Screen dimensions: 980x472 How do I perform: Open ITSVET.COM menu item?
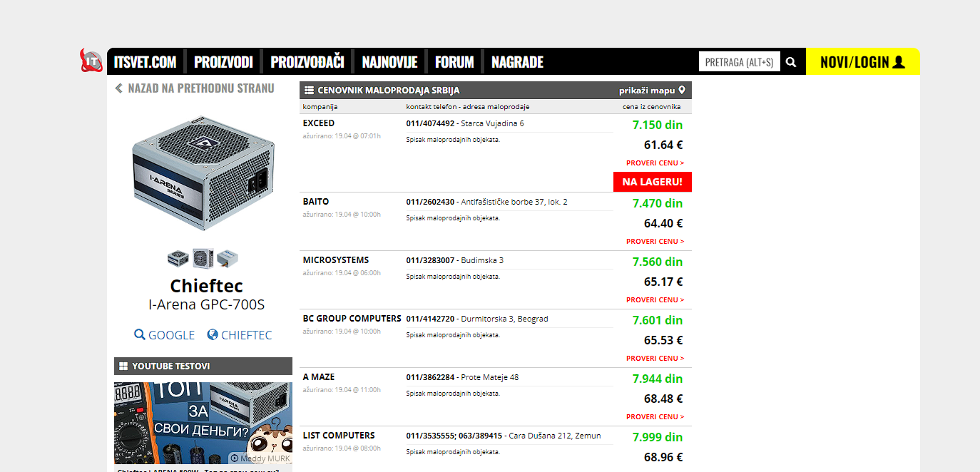click(x=145, y=62)
